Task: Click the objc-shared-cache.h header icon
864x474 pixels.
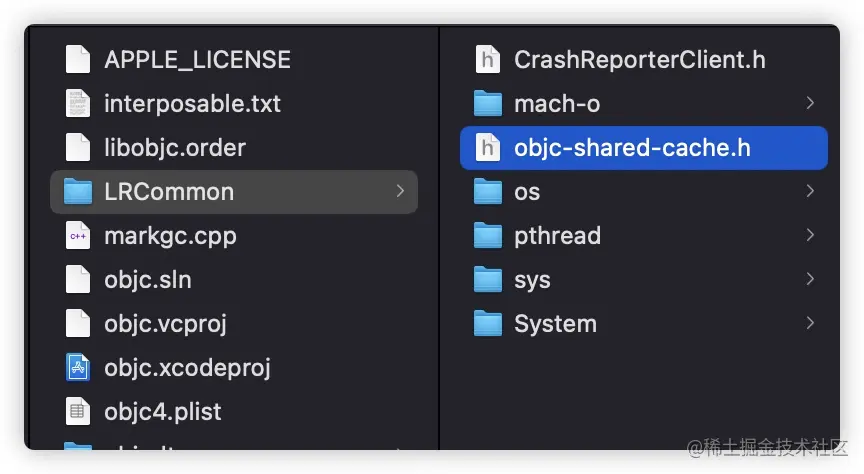Action: point(488,147)
